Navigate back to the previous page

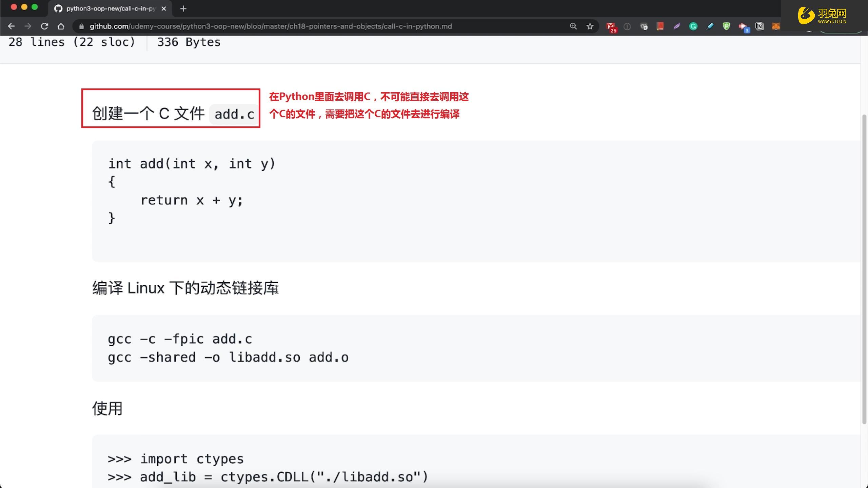coord(12,26)
